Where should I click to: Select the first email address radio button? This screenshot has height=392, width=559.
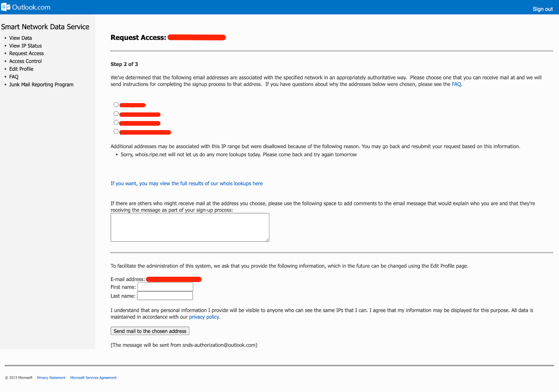116,105
